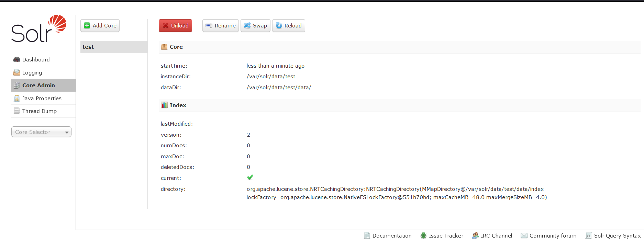Screen dimensions: 644x242
Task: Click the Solr Query Syntax icon
Action: pyautogui.click(x=589, y=236)
